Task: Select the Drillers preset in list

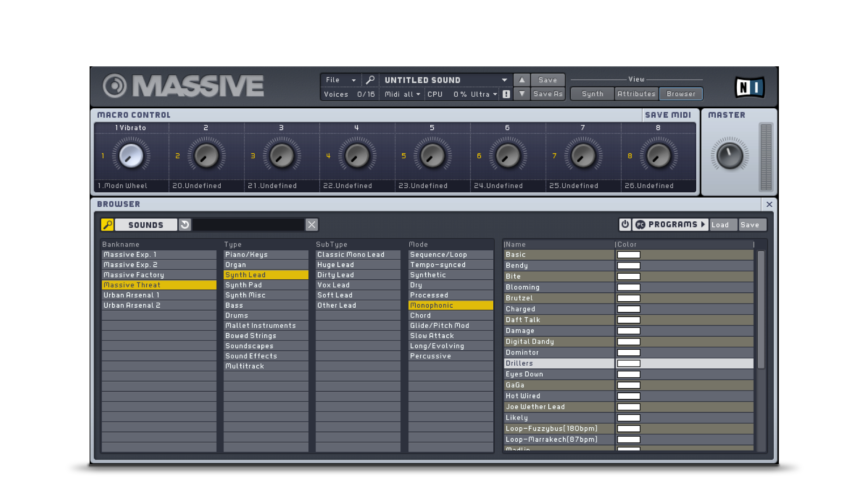Action: (559, 363)
